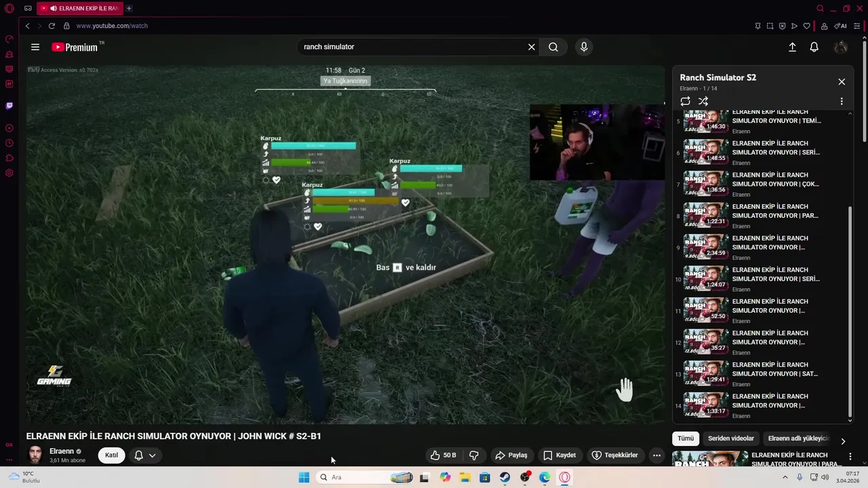The height and width of the screenshot is (488, 868).
Task: Open Steam from the taskbar
Action: pyautogui.click(x=505, y=477)
